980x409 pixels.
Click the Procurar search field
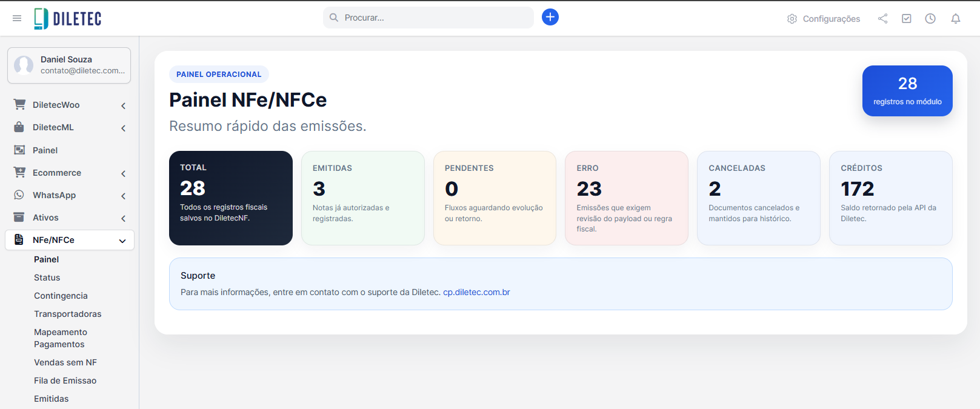point(428,18)
